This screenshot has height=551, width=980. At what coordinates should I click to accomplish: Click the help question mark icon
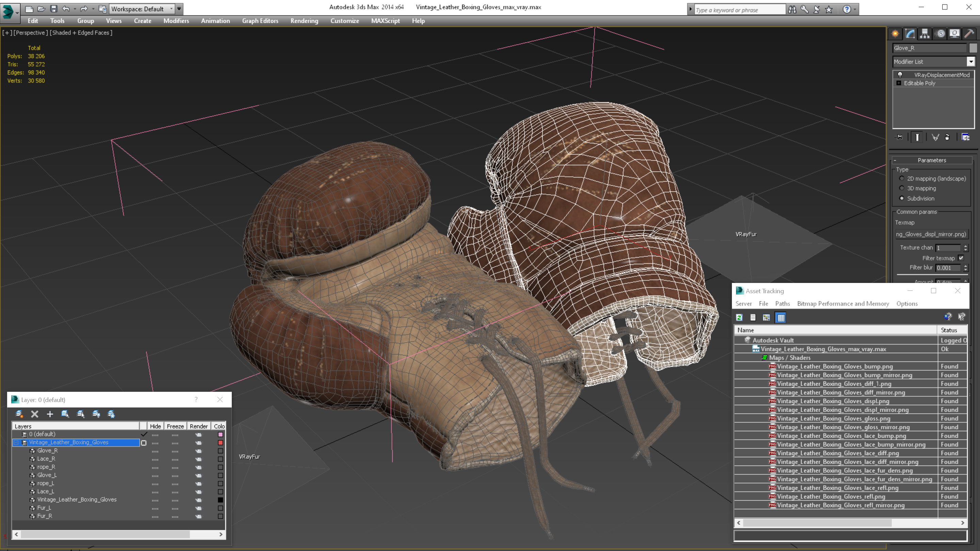point(847,9)
